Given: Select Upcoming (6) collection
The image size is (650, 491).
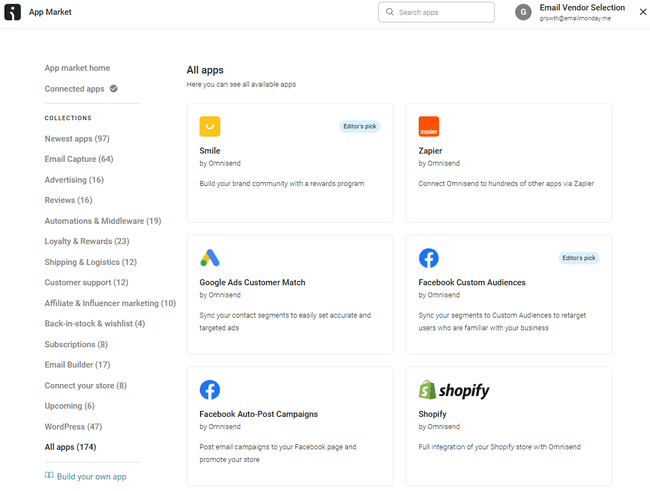Looking at the screenshot, I should pyautogui.click(x=70, y=406).
